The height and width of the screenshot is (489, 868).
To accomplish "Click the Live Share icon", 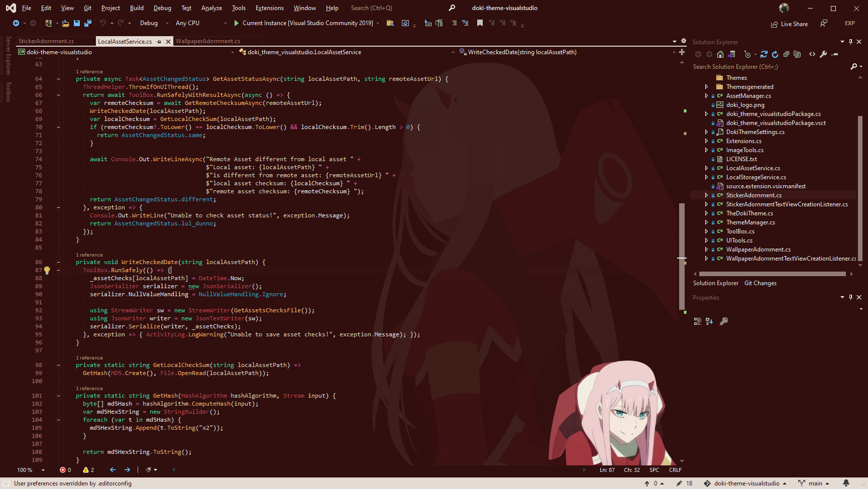I will coord(775,24).
